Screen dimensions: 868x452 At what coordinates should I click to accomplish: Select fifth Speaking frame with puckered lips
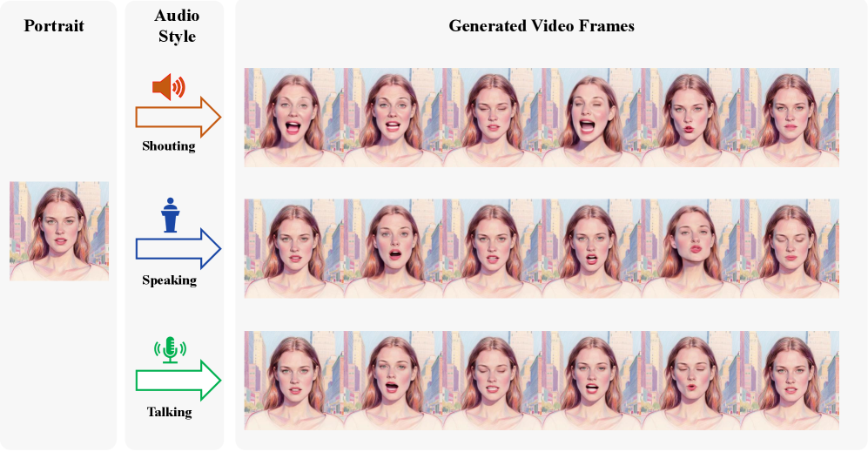pyautogui.click(x=690, y=249)
